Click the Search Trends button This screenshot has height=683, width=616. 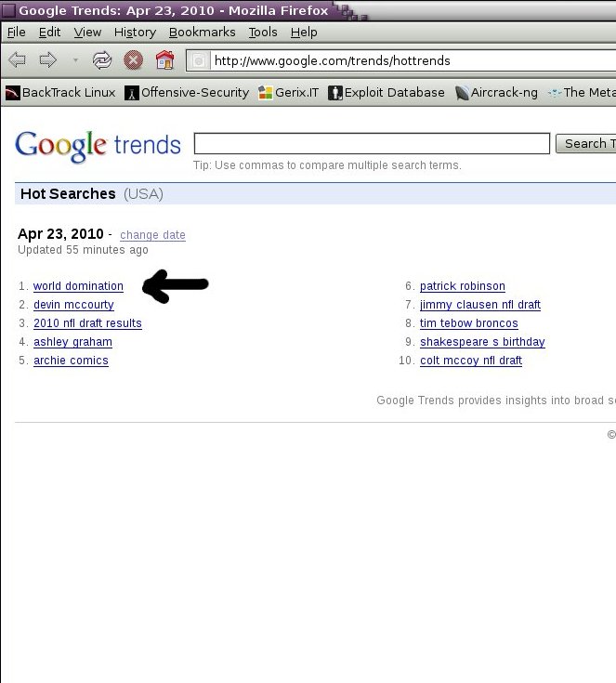586,143
